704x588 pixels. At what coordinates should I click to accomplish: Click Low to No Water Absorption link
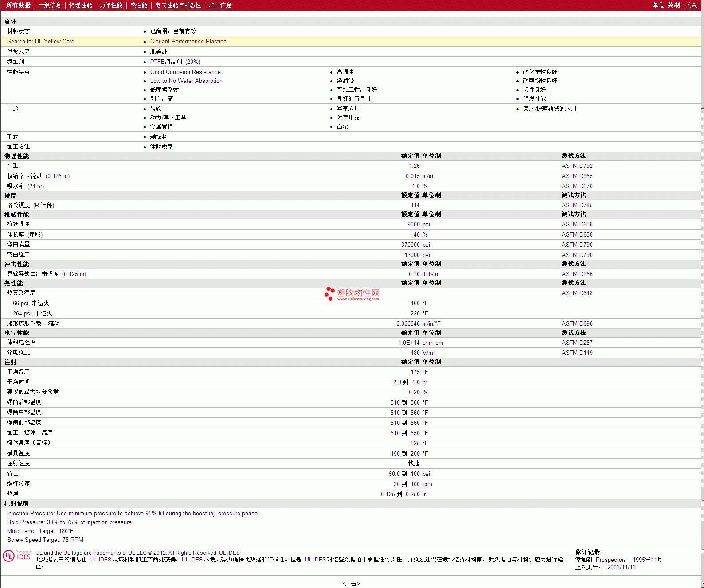186,81
